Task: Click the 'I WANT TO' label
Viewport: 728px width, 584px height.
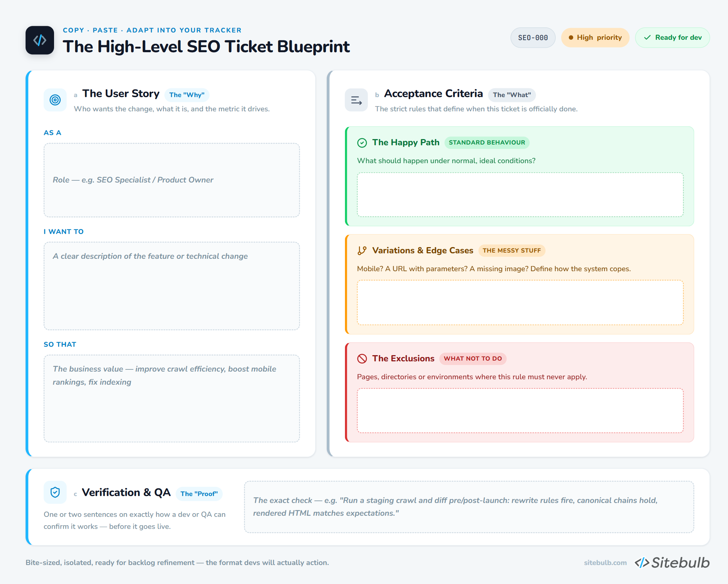Action: pos(64,232)
